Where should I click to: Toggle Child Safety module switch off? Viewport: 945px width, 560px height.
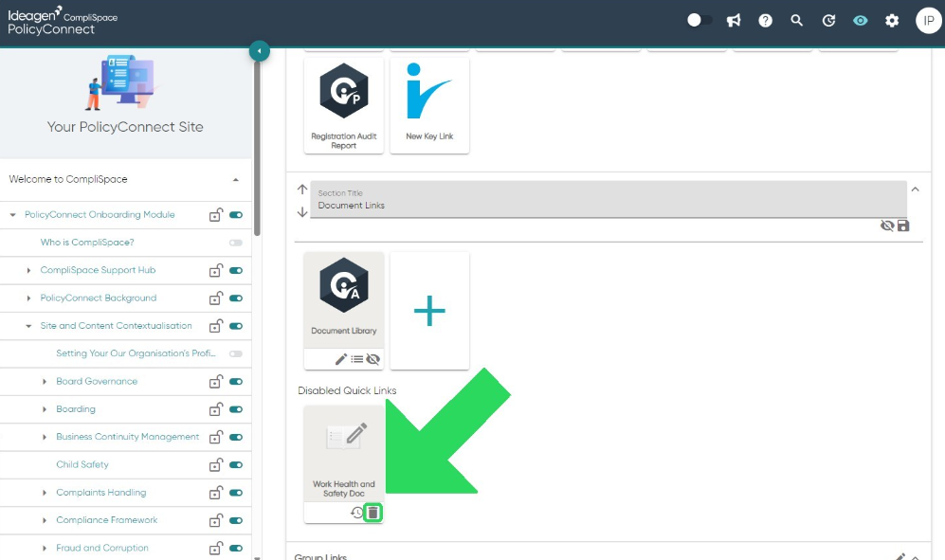236,464
